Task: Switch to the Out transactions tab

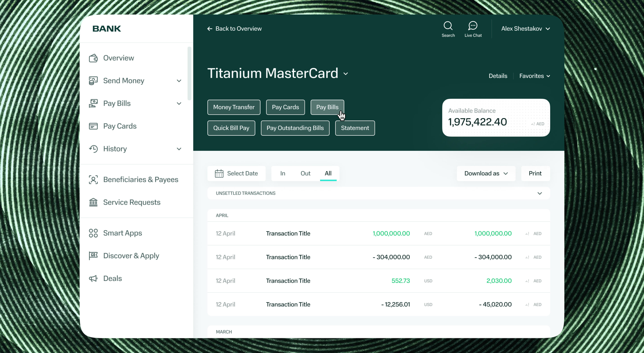Action: pos(305,173)
